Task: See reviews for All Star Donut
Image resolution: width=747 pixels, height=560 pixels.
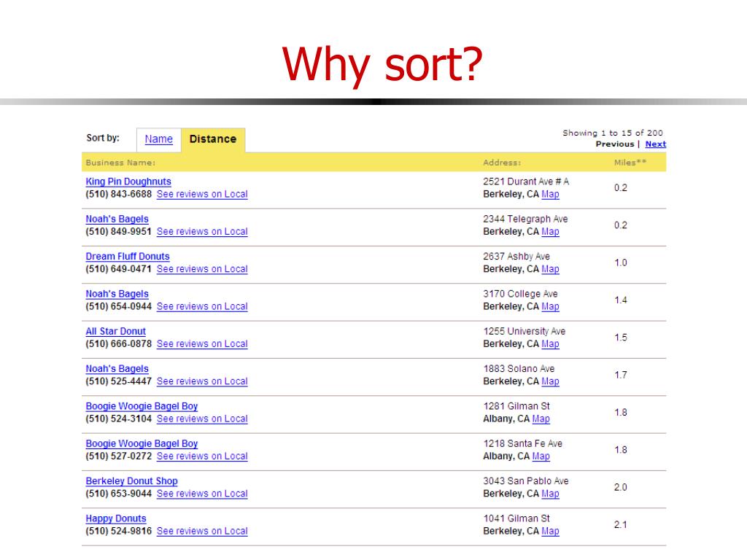Action: 202,344
